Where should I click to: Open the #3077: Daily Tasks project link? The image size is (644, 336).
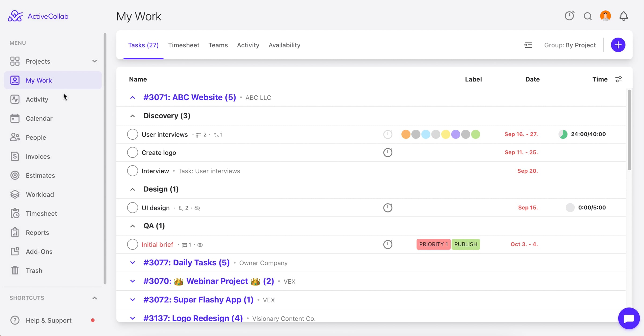click(186, 262)
